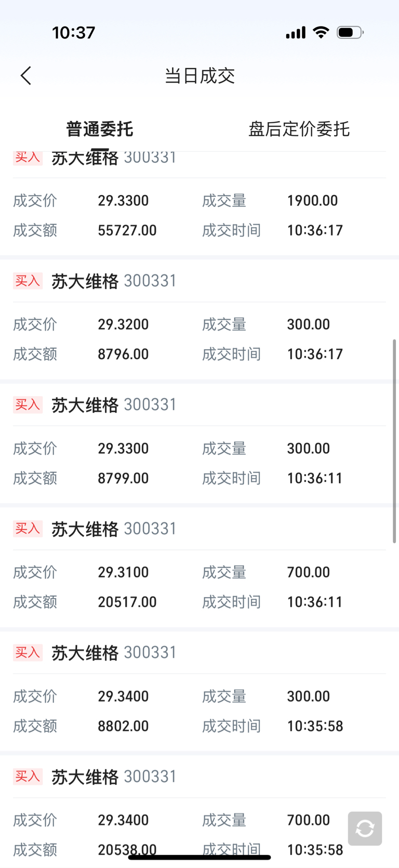Tap the battery icon in status bar
Image resolution: width=399 pixels, height=868 pixels.
(350, 33)
